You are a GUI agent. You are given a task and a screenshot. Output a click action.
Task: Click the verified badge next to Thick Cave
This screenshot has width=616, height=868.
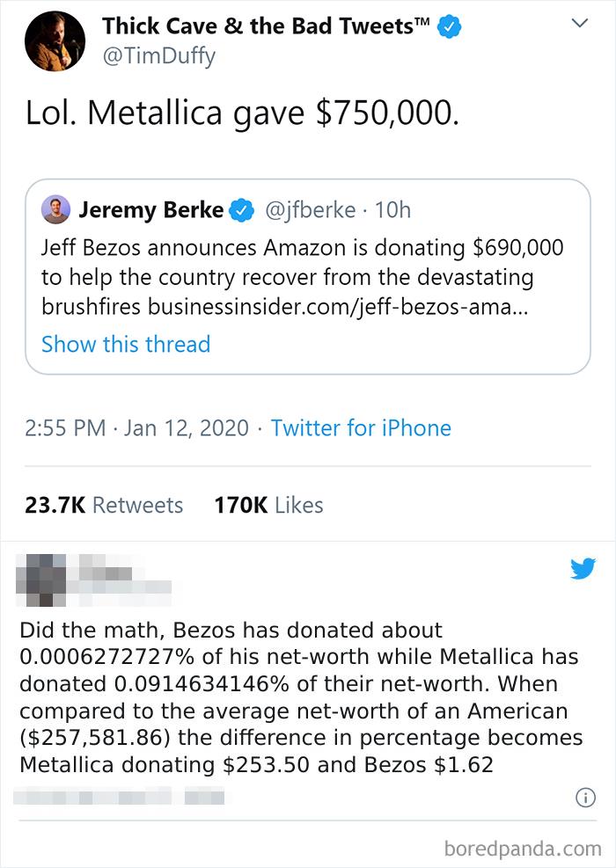(449, 26)
